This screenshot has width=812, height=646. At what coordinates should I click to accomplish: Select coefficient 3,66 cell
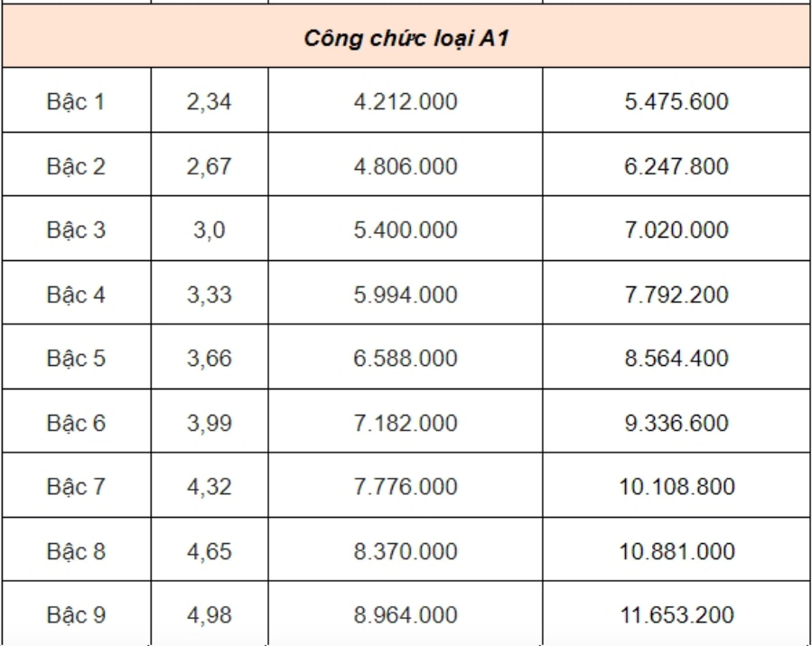(x=210, y=359)
